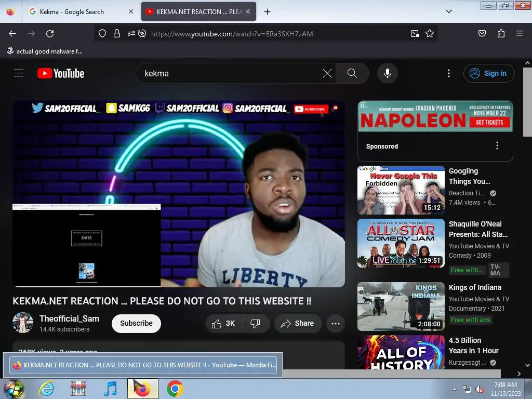
Task: Subscribe to Theofficial_Sam channel
Action: tap(136, 323)
